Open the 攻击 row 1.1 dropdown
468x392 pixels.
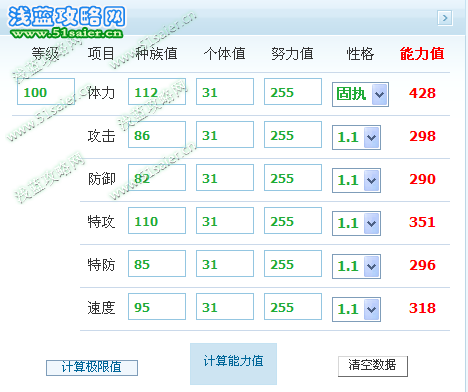pyautogui.click(x=356, y=137)
